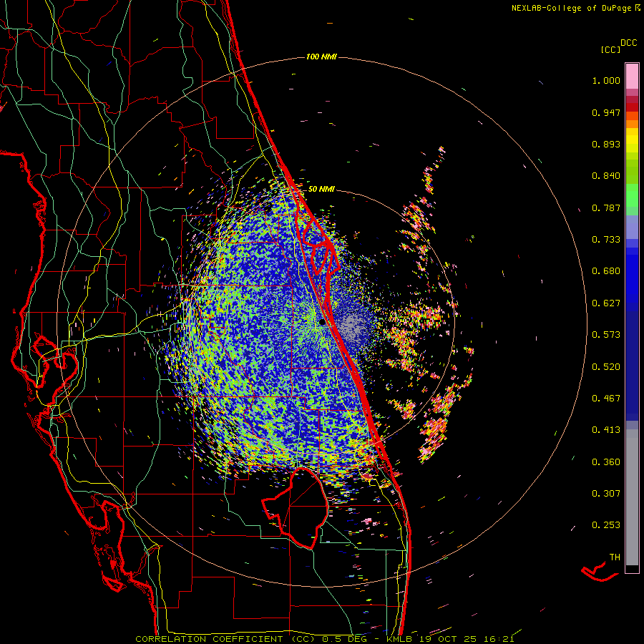This screenshot has width=644, height=644.
Task: Click the 0.893 scale value
Action: coord(606,144)
